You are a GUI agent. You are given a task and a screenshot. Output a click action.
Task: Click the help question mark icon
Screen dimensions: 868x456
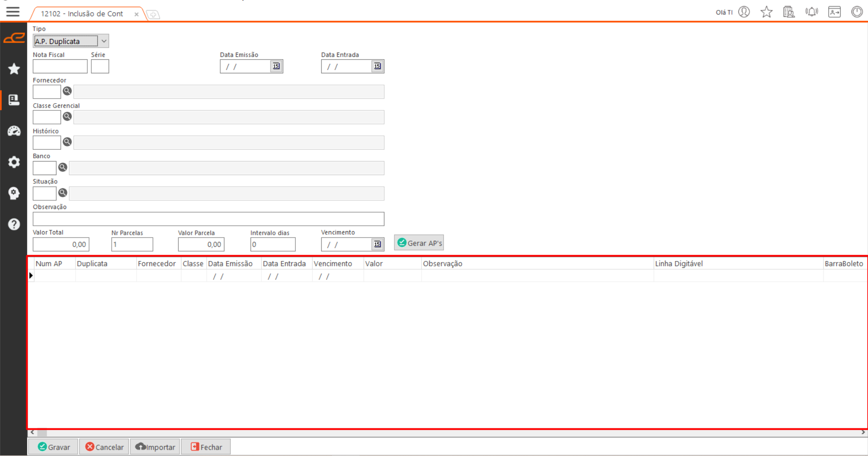[x=14, y=224]
